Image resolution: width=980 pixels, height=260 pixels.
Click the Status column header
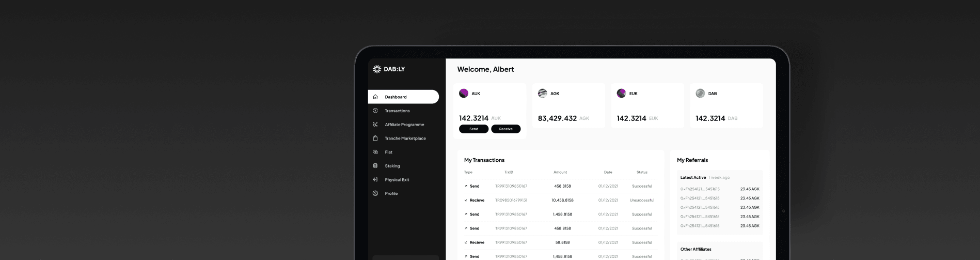(642, 172)
